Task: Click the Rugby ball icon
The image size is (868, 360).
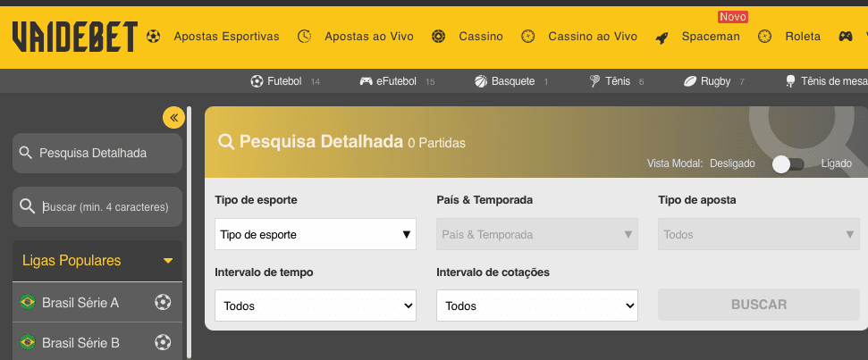Action: (690, 81)
